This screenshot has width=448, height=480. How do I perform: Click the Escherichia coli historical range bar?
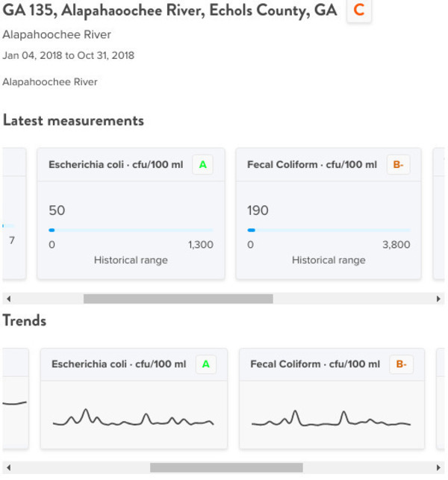pyautogui.click(x=131, y=230)
